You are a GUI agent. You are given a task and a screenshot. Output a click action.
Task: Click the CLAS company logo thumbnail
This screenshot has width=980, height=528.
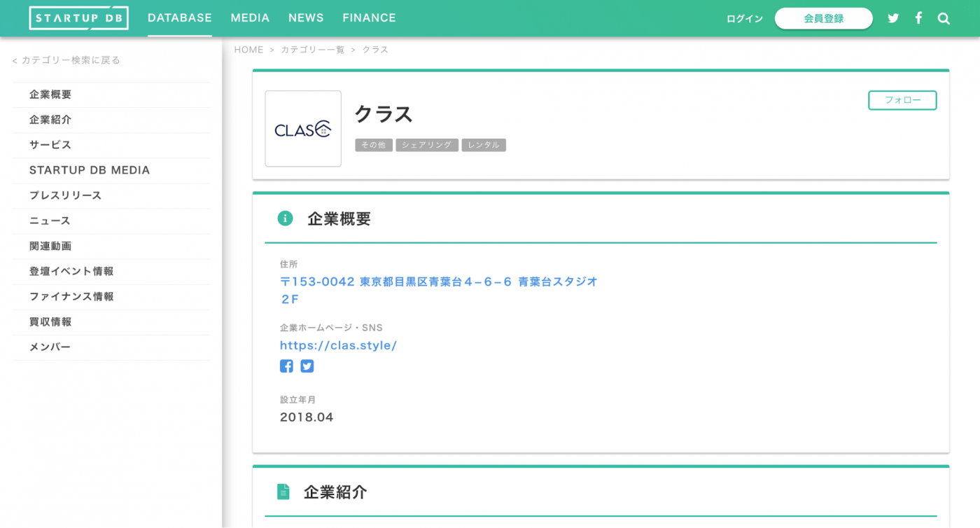pyautogui.click(x=303, y=129)
